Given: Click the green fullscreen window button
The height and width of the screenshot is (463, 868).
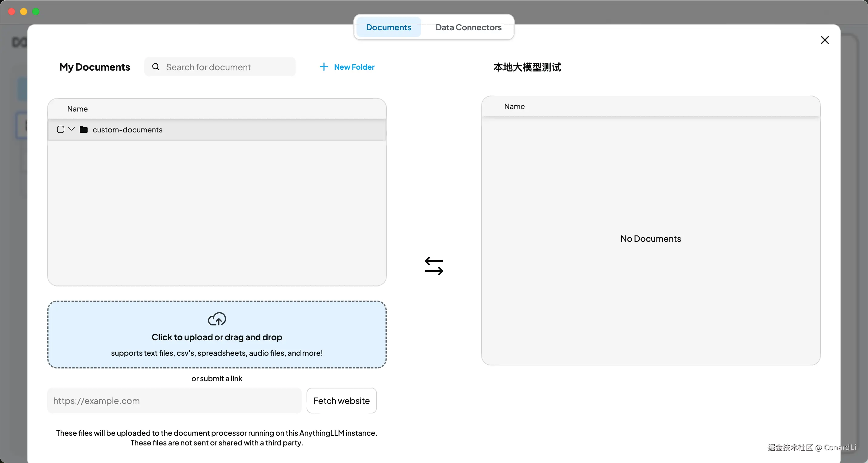Looking at the screenshot, I should coord(36,12).
